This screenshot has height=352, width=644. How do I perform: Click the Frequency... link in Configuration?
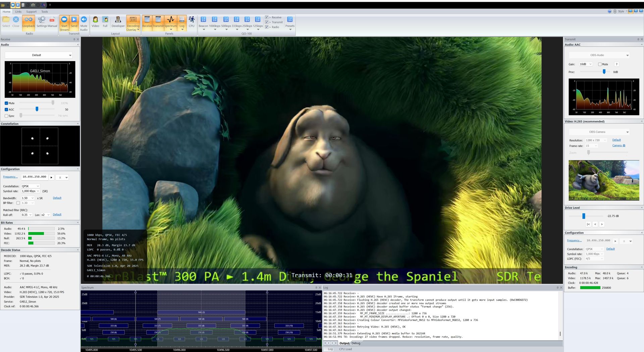coord(10,177)
